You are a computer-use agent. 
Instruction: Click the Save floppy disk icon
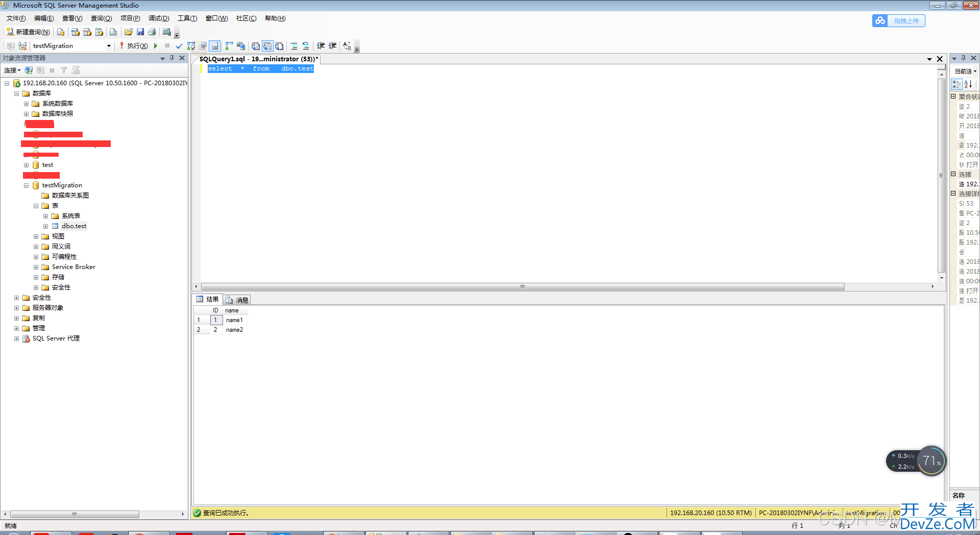click(x=140, y=32)
